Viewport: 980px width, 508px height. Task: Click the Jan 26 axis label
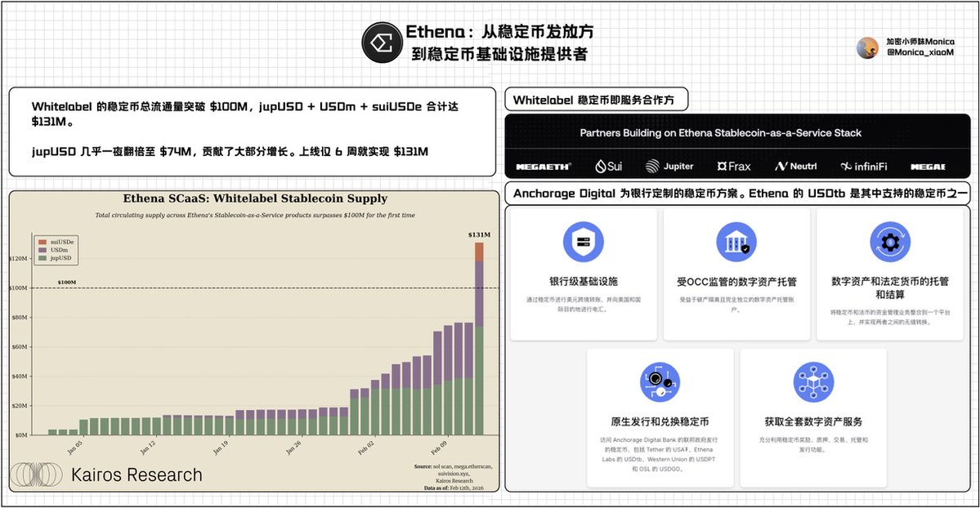(293, 448)
